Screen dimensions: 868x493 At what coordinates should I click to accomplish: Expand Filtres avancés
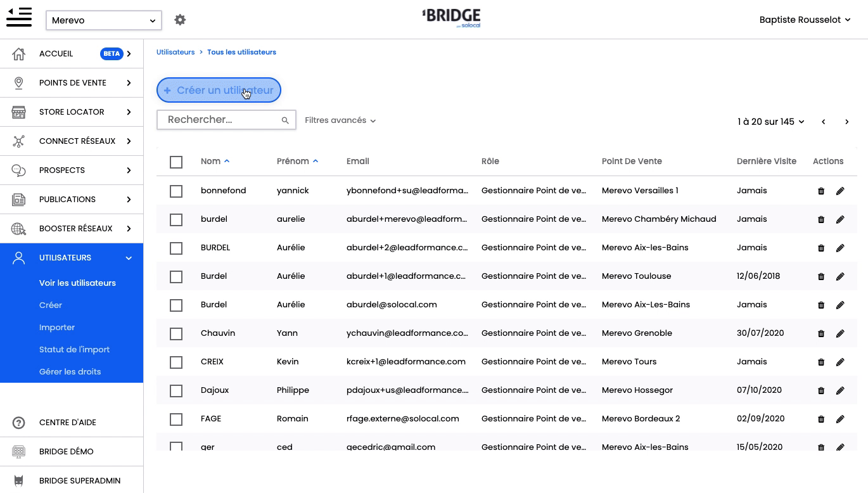tap(340, 120)
